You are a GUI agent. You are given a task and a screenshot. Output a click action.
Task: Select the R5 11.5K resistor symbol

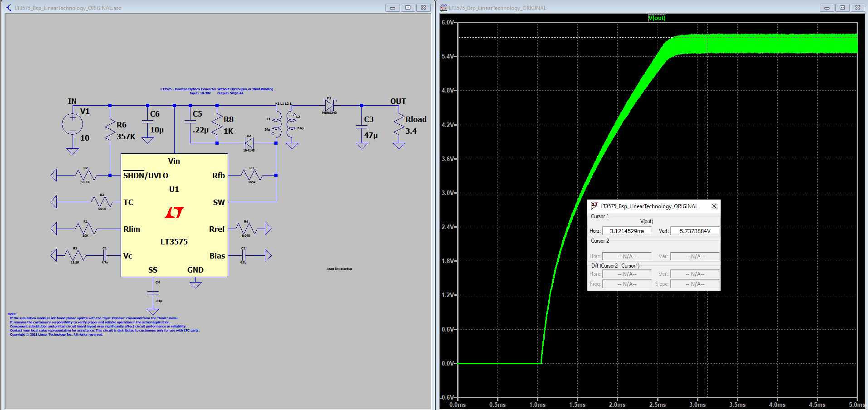(75, 255)
